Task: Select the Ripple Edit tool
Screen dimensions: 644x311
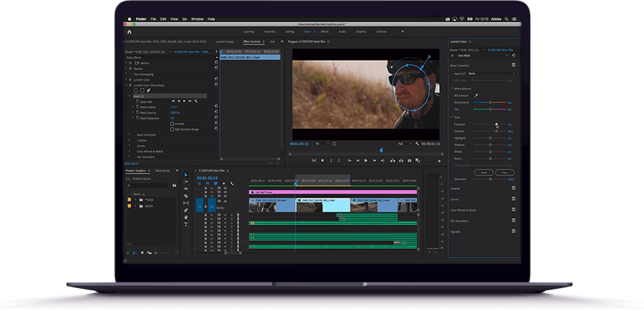Action: click(x=185, y=189)
